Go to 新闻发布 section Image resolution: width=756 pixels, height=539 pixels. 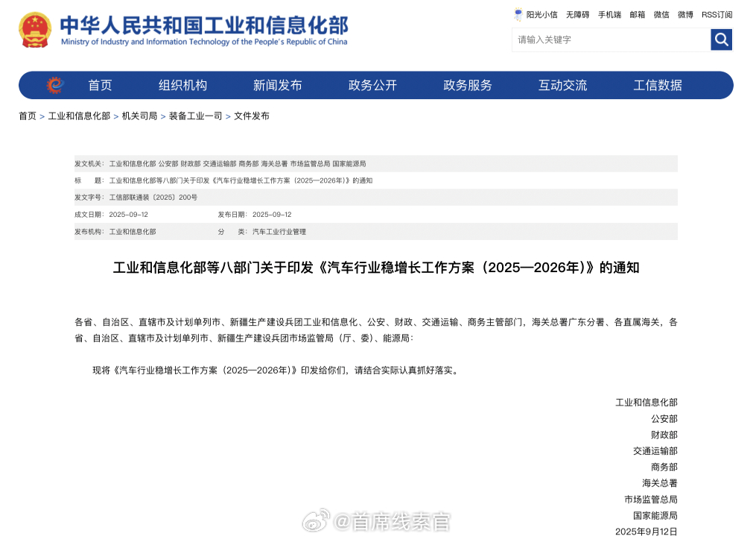(278, 86)
